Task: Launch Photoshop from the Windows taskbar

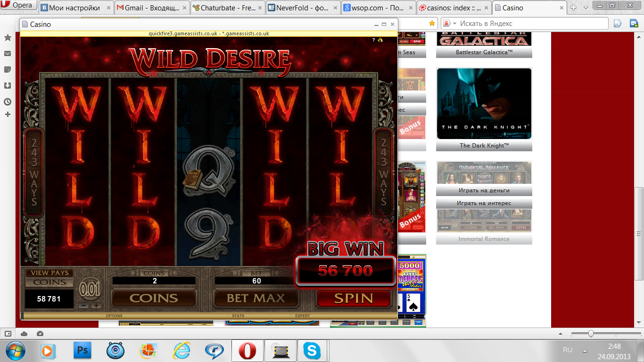Action: click(83, 351)
